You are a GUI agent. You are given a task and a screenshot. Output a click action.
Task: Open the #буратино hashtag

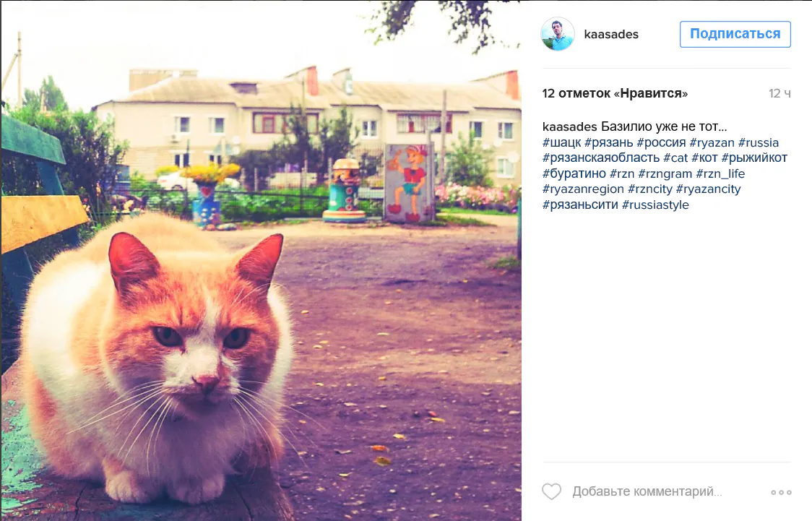click(x=574, y=173)
